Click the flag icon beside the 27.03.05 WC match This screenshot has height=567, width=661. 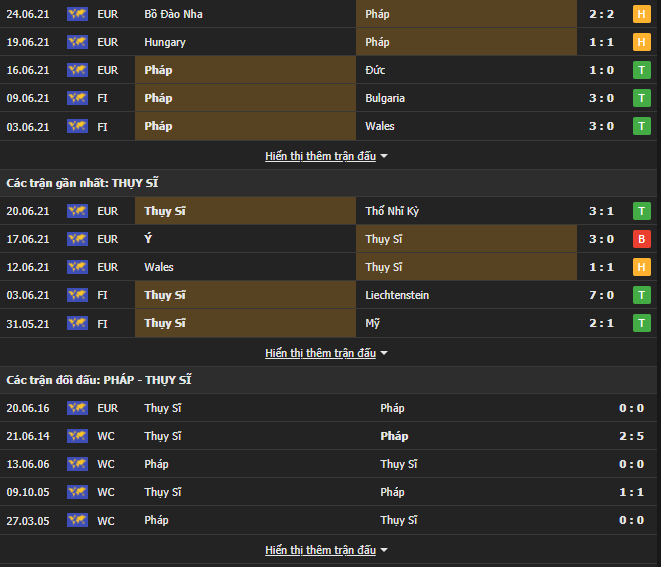click(x=77, y=520)
